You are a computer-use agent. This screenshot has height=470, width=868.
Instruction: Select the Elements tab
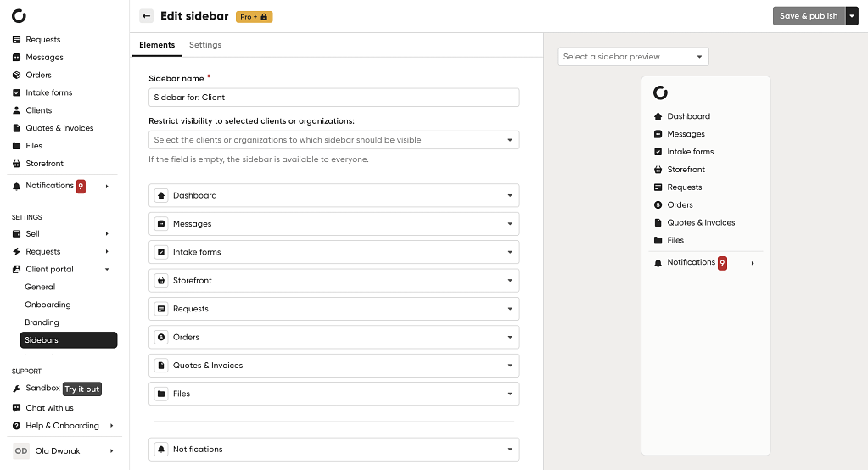(x=157, y=45)
